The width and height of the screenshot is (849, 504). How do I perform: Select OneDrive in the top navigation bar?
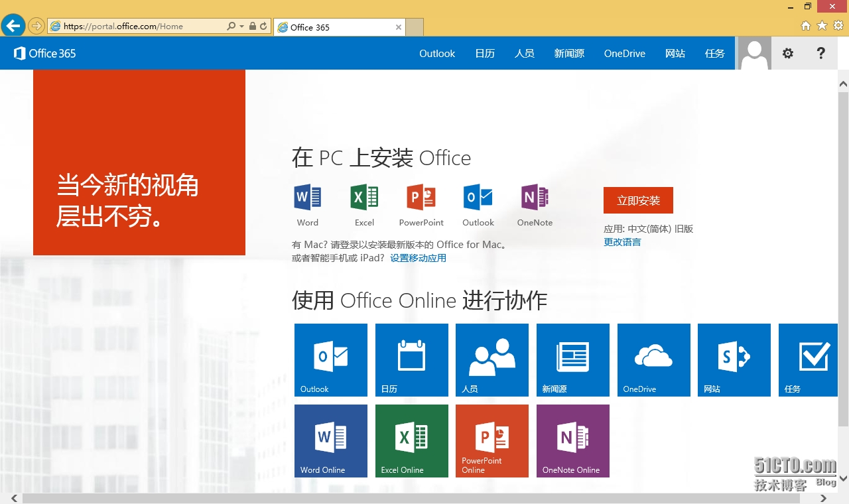624,54
